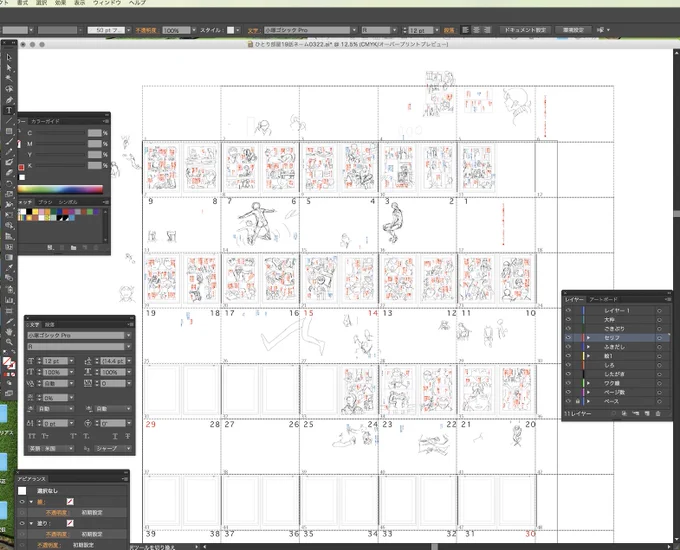The image size is (680, 550).
Task: Select the Rotate tool
Action: (9, 183)
